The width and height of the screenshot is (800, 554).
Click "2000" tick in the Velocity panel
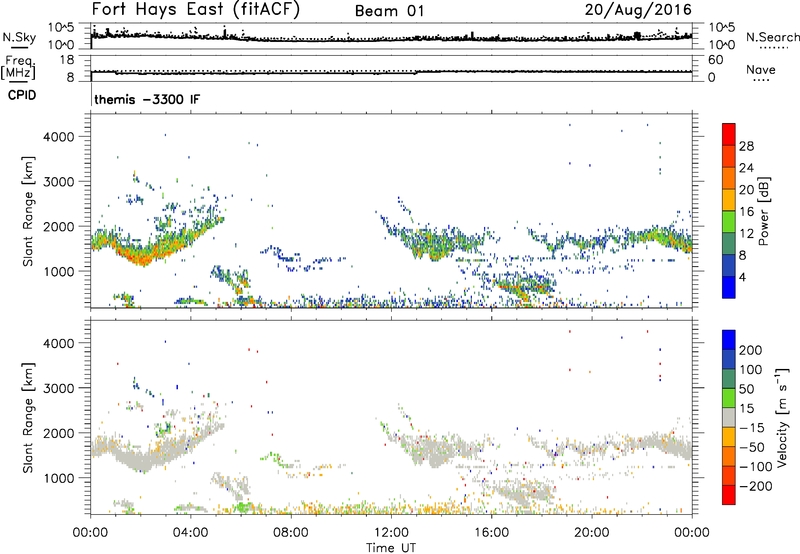59,433
